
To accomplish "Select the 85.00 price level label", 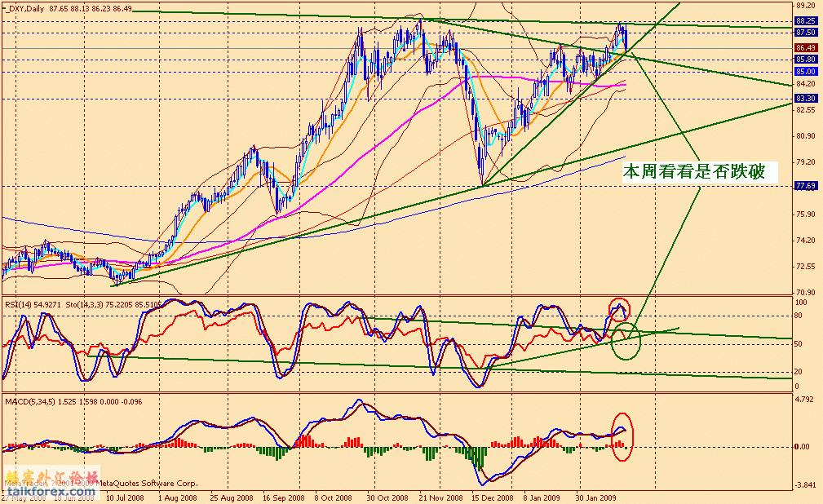I will click(806, 72).
